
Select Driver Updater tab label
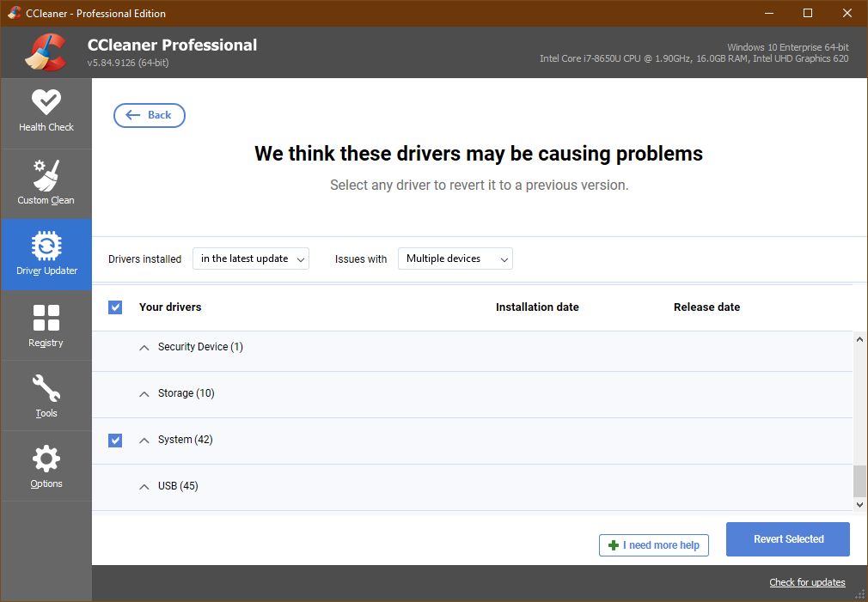(46, 271)
